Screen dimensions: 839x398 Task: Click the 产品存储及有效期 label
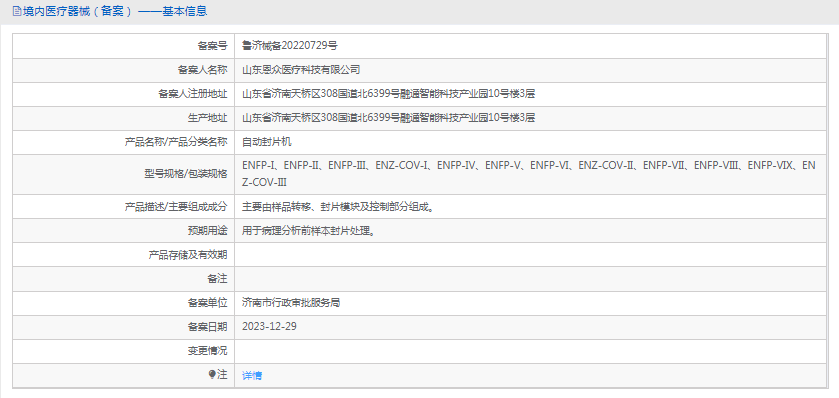click(x=188, y=255)
